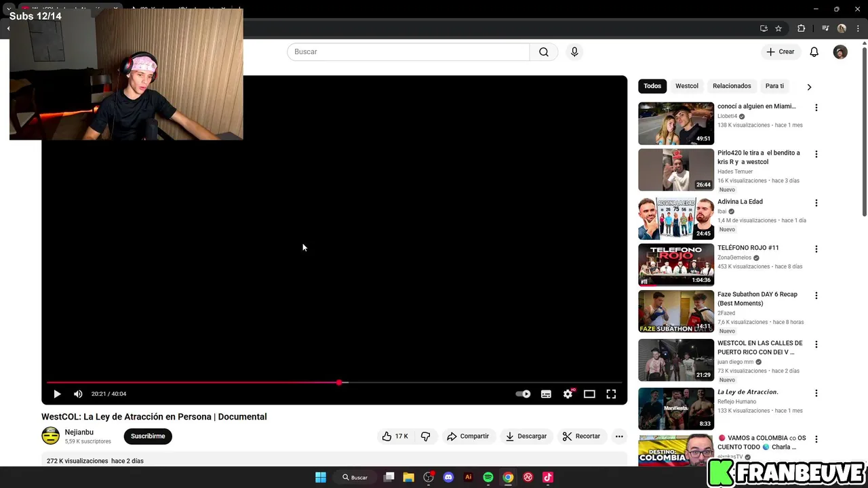Open the Nejianbu channel avatar
The height and width of the screenshot is (488, 868).
coord(51,436)
